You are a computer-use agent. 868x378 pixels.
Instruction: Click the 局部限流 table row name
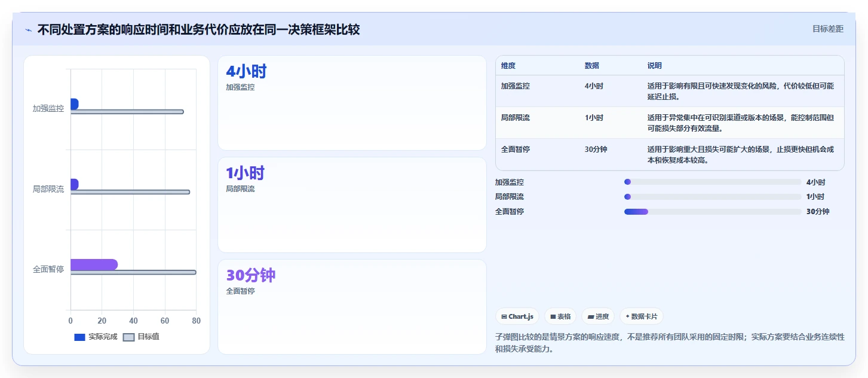pyautogui.click(x=516, y=118)
